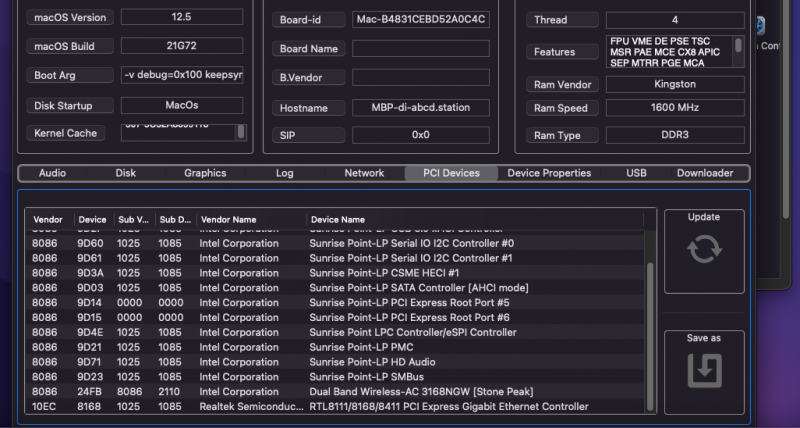Open the Network tab
This screenshot has width=800, height=428.
point(364,173)
